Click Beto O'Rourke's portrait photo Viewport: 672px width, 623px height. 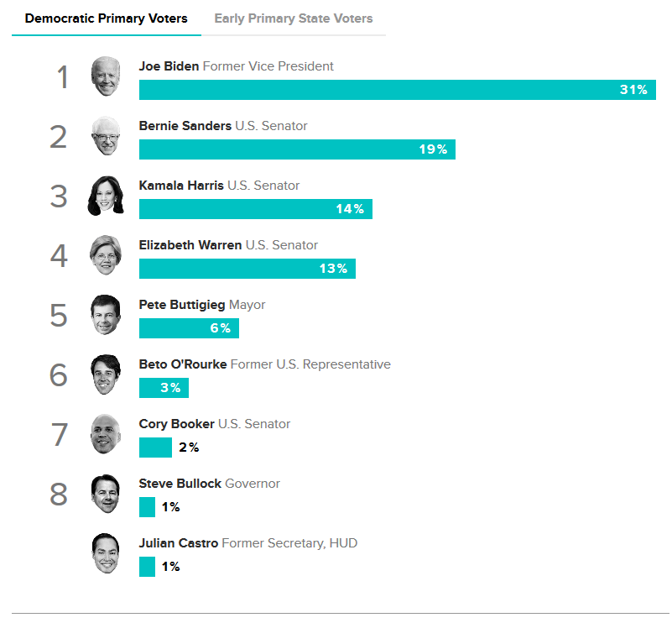coord(106,374)
